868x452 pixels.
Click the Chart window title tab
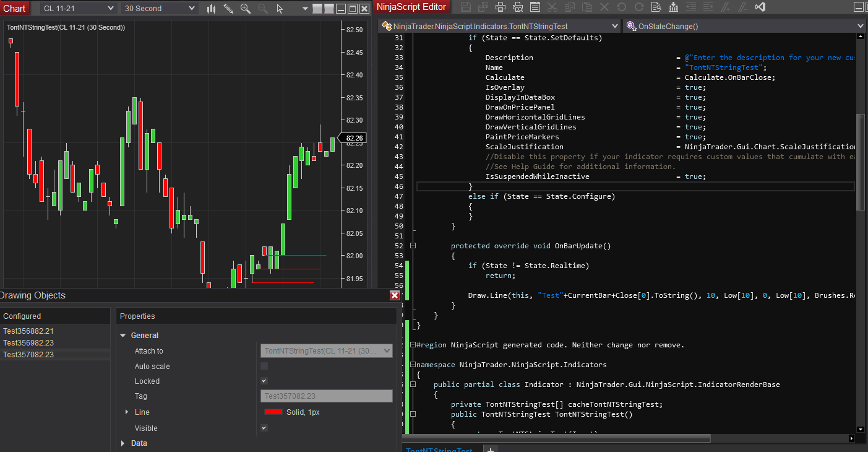[x=15, y=8]
